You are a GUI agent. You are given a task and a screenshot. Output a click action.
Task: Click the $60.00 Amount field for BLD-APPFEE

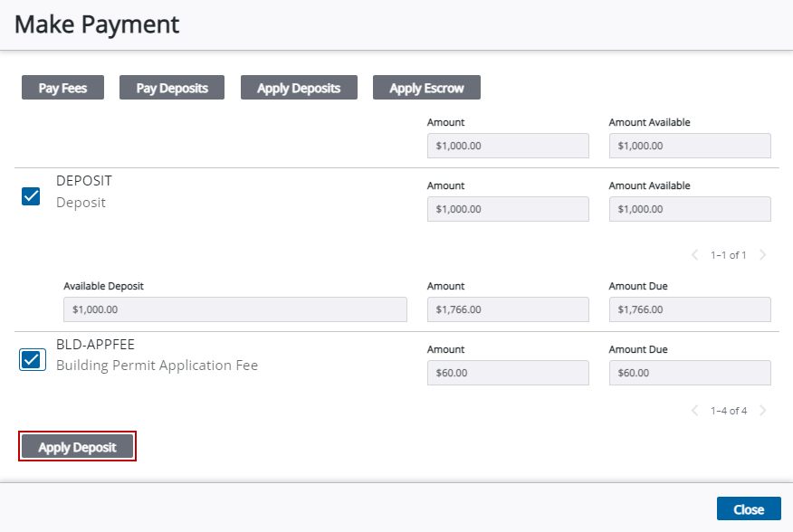[x=507, y=373]
